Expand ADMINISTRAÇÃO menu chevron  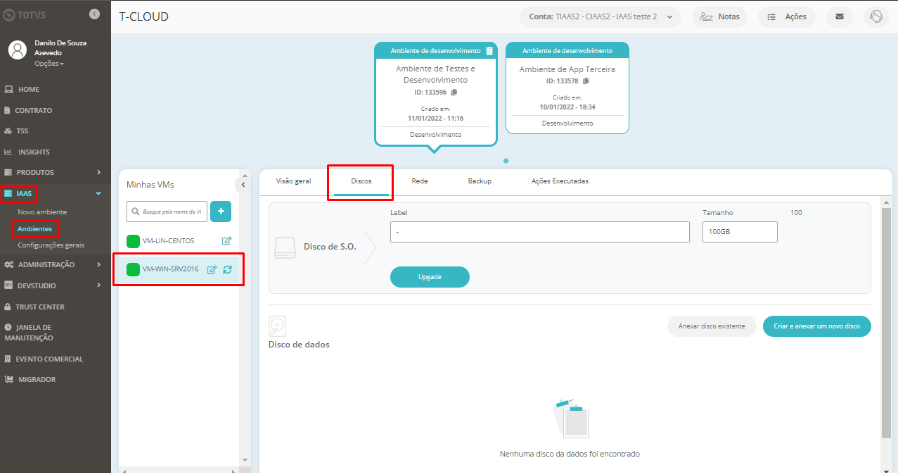tap(99, 264)
